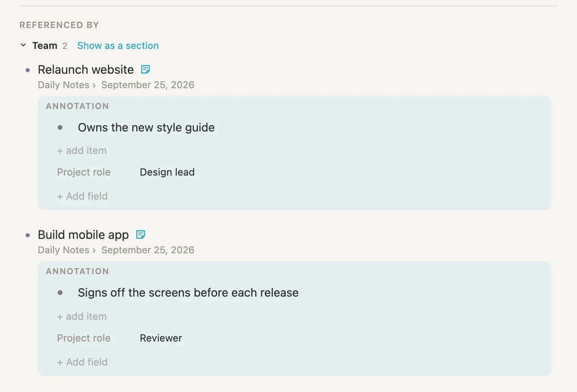Click ANNOTATION heading above 'Owns the new style guide'
The width and height of the screenshot is (577, 392).
click(x=77, y=106)
